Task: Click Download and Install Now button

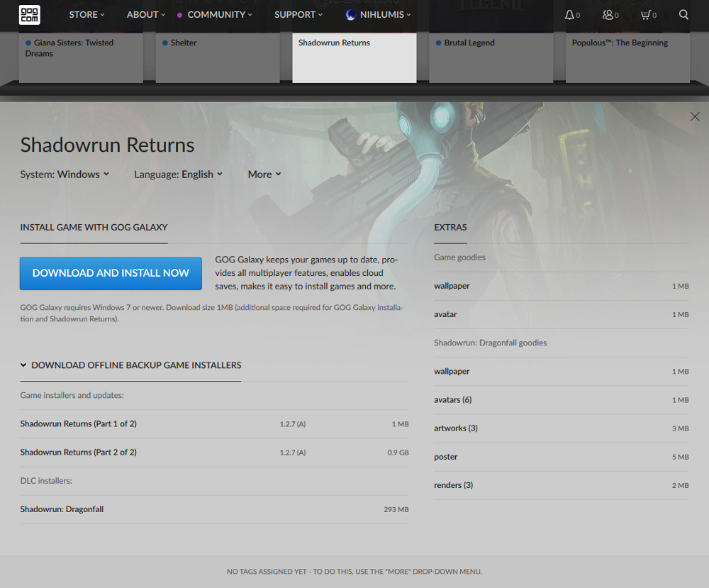Action: point(111,273)
